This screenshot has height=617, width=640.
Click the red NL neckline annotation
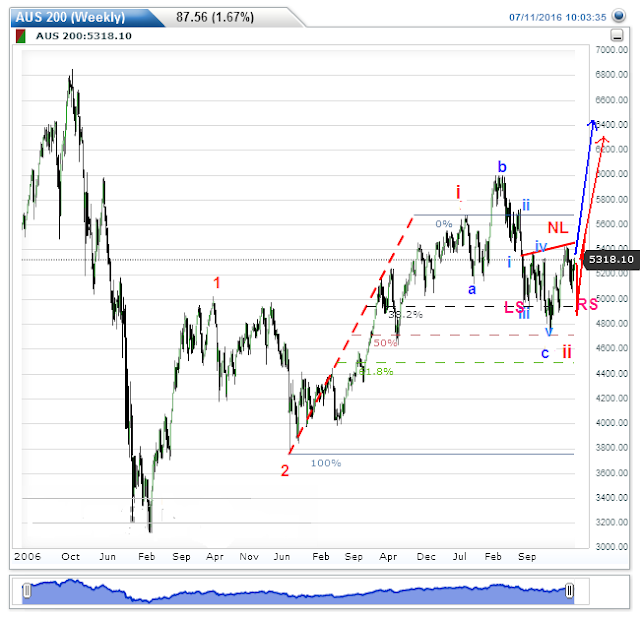coord(558,228)
